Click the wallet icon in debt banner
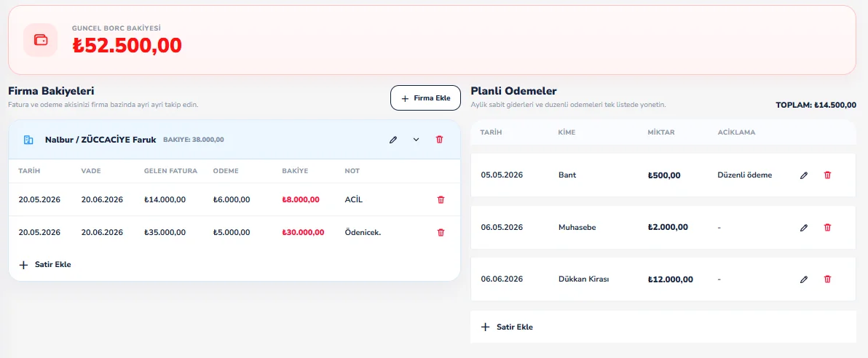868x358 pixels. tap(40, 40)
